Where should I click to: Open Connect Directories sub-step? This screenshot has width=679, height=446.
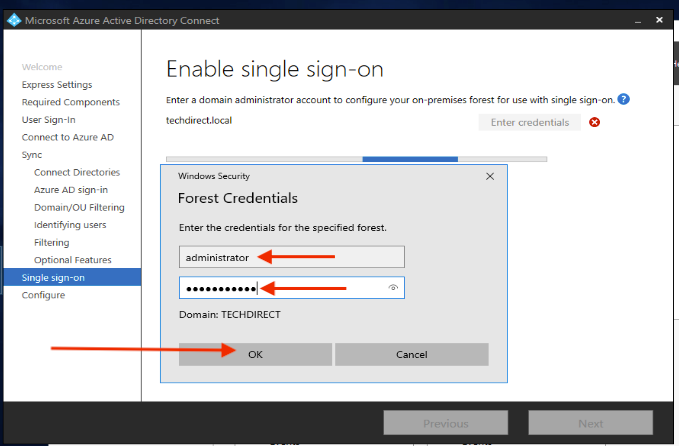(x=77, y=172)
